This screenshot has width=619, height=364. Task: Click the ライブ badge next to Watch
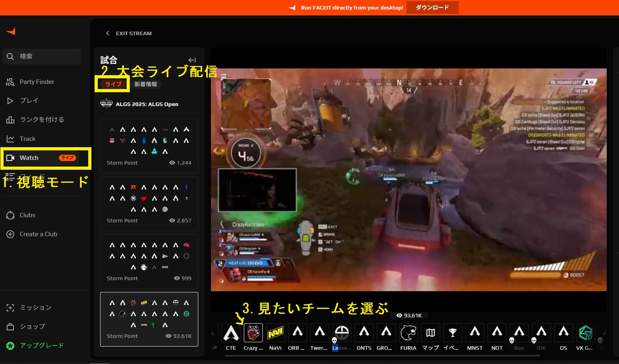pyautogui.click(x=67, y=158)
